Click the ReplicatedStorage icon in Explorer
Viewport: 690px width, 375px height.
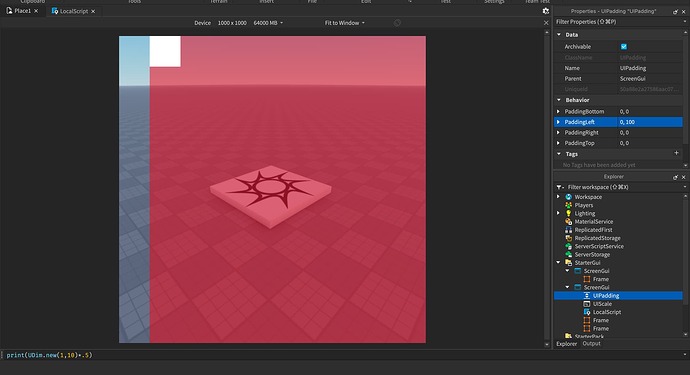point(569,238)
